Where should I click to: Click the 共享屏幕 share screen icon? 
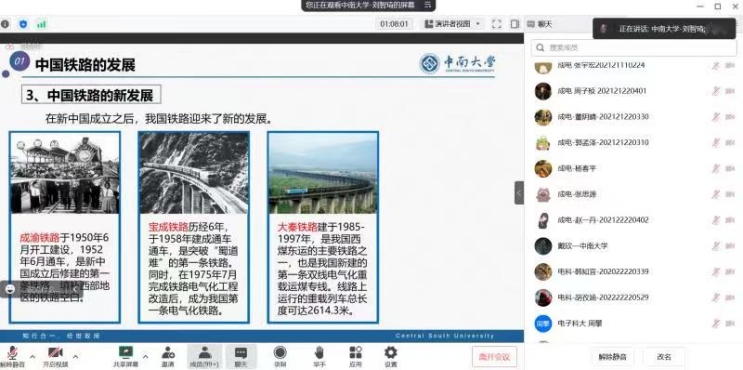(126, 356)
